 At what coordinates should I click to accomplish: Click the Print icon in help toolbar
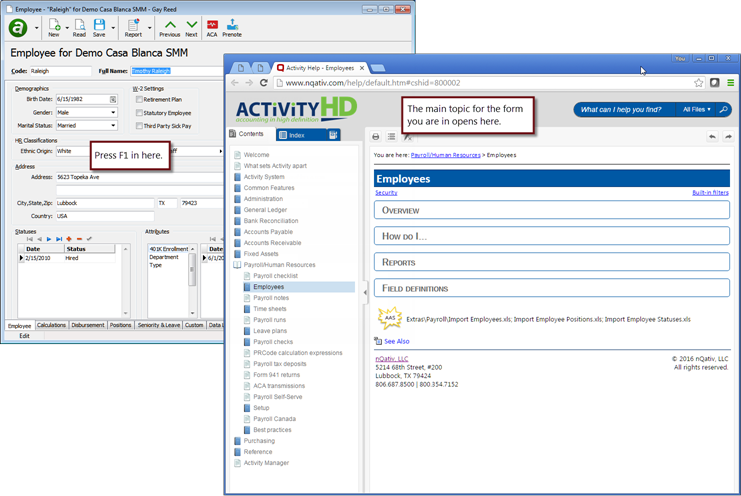click(x=376, y=137)
